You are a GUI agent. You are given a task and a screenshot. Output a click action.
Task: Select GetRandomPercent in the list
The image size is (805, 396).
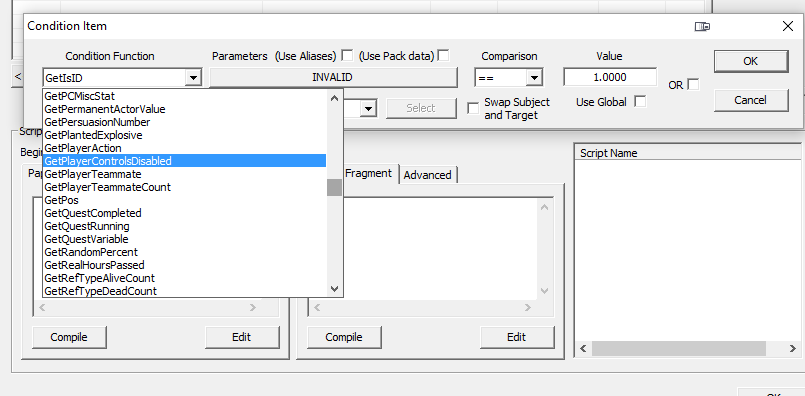click(x=184, y=252)
